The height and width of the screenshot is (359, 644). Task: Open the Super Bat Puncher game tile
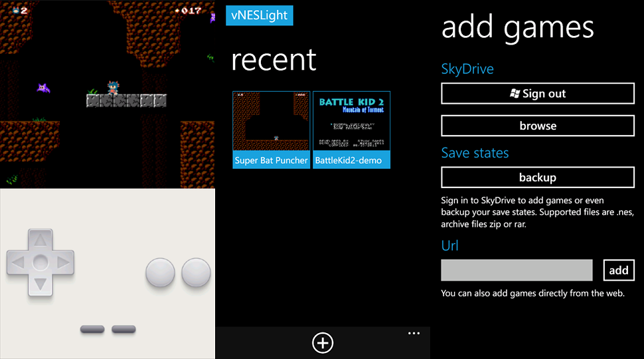(271, 130)
